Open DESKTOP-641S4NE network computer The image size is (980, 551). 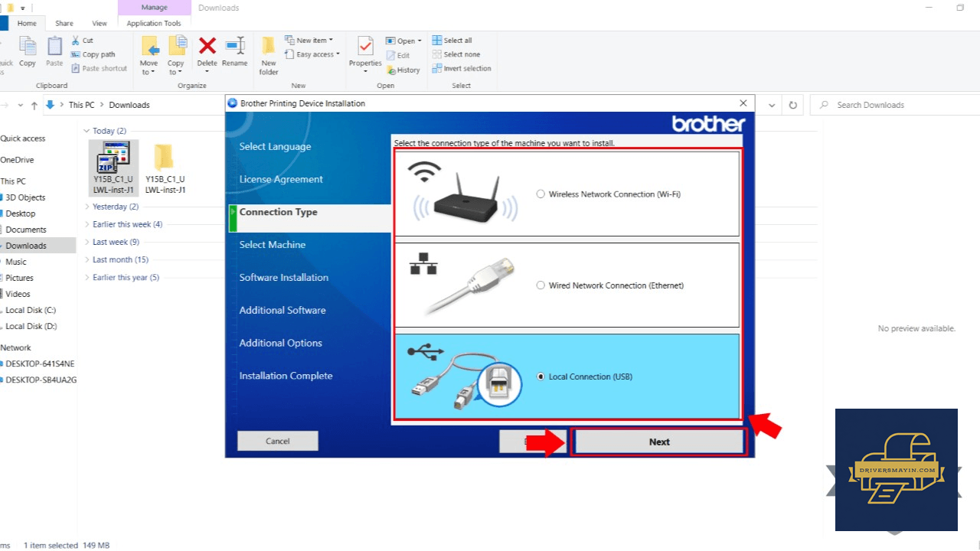tap(40, 364)
